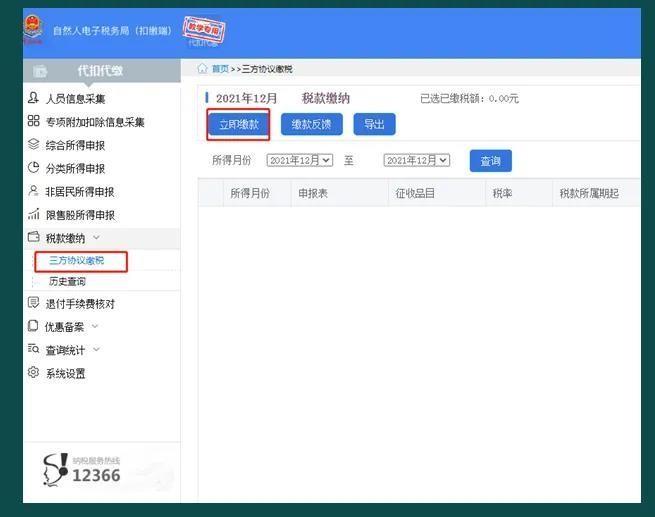Click the 限售股所得申报 bar chart icon
The height and width of the screenshot is (517, 655).
[34, 214]
